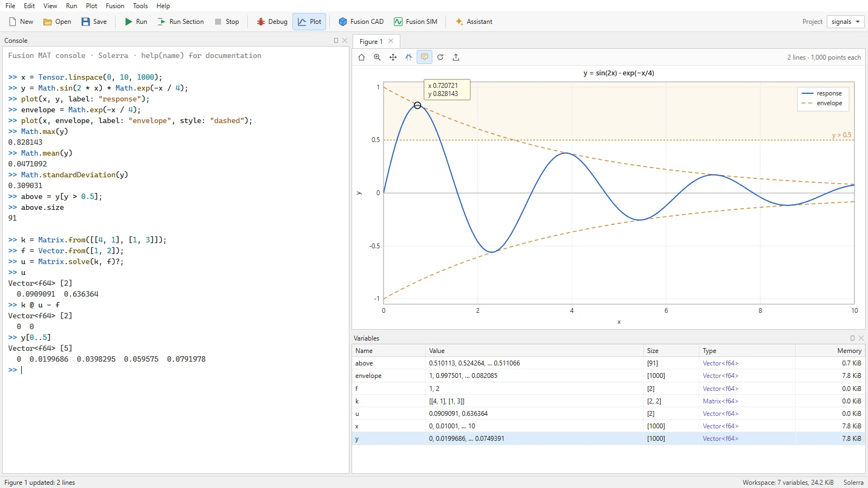Click 'Workspace: 7 variables, 24.2 KiB' in status bar
868x488 pixels.
pos(788,483)
